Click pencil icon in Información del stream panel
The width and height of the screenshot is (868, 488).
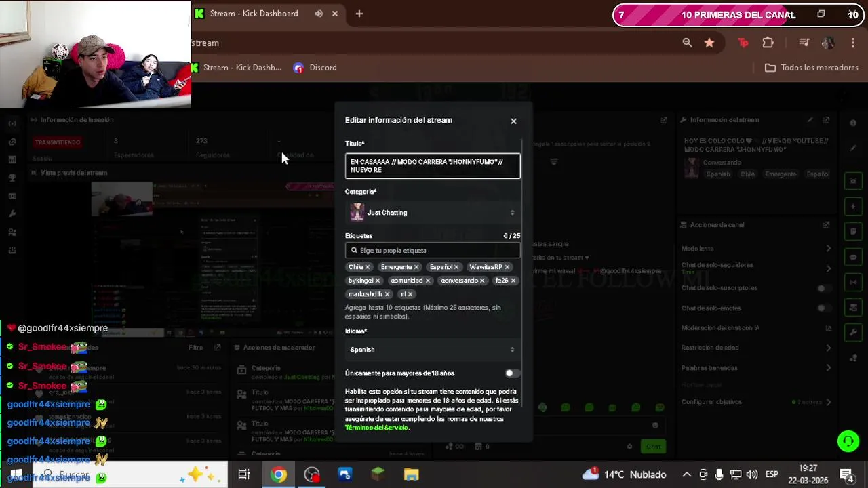tap(810, 120)
